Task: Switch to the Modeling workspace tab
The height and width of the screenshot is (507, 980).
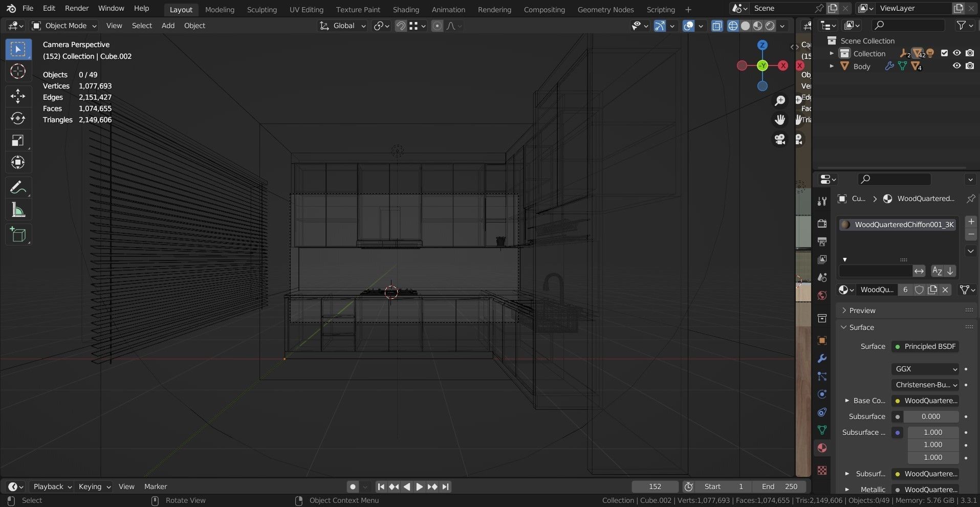Action: [x=220, y=9]
